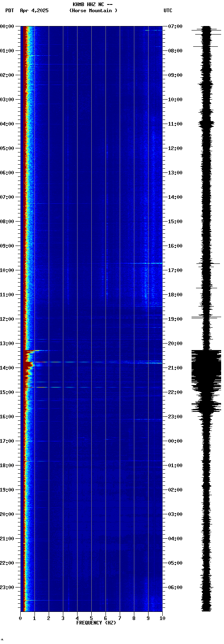Click the 13:00 PDT axis label
Screen dimensions: 224x644
7,344
